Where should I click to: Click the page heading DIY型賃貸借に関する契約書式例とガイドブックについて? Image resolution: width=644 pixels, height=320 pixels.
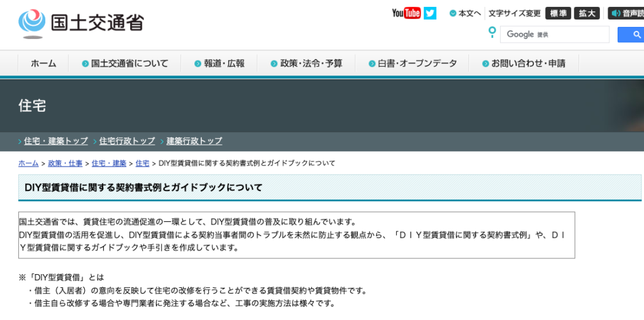[x=143, y=188]
